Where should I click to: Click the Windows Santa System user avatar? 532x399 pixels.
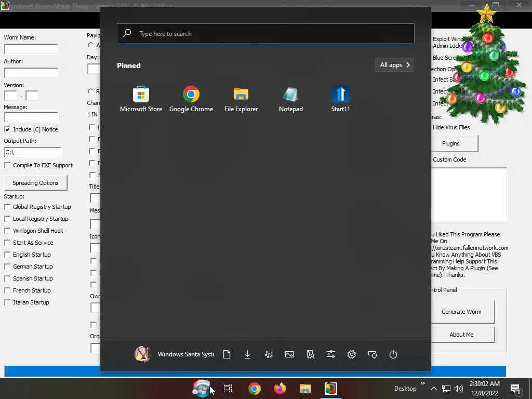pos(142,354)
